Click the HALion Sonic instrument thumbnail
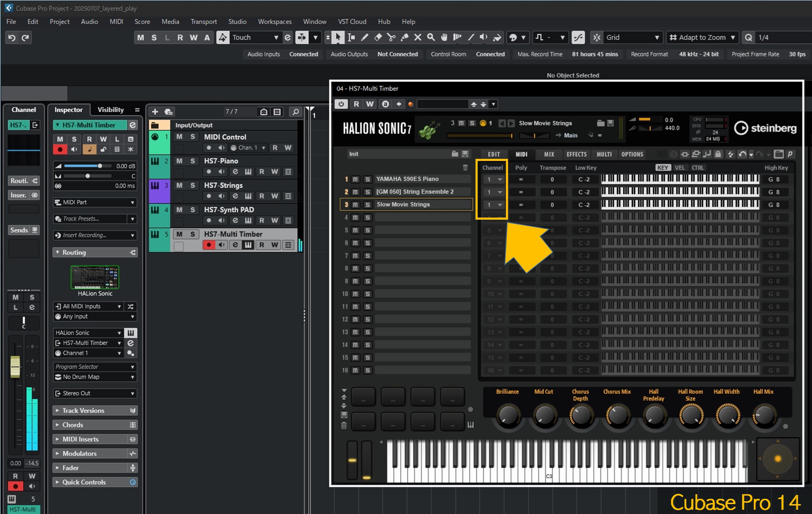 click(x=95, y=278)
